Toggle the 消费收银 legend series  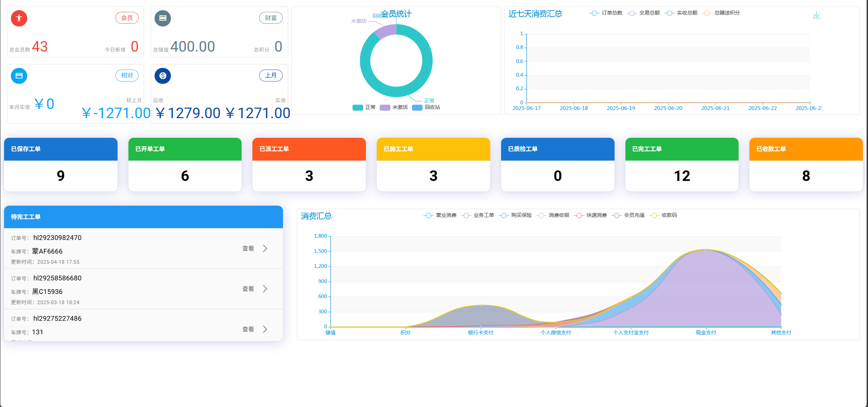[553, 215]
